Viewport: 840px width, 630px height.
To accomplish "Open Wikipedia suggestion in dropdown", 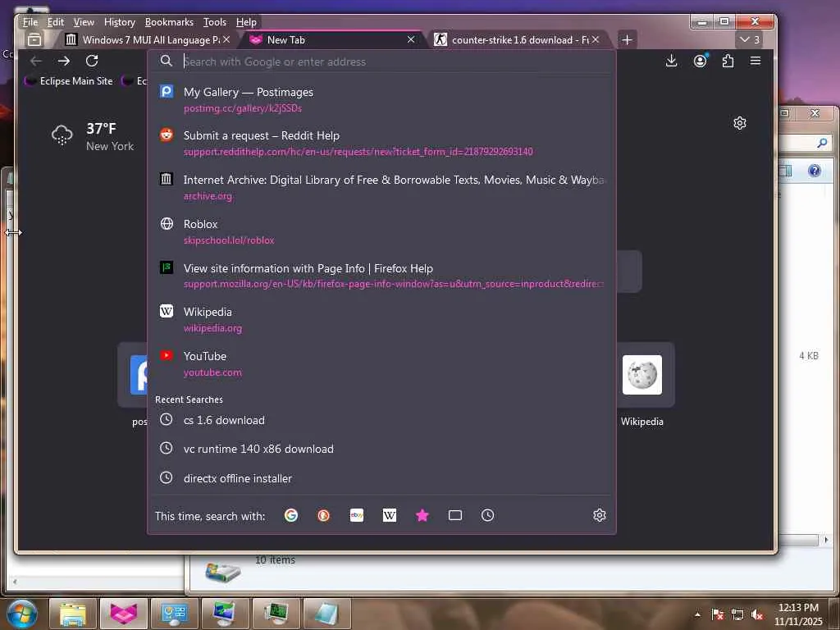I will pos(381,319).
